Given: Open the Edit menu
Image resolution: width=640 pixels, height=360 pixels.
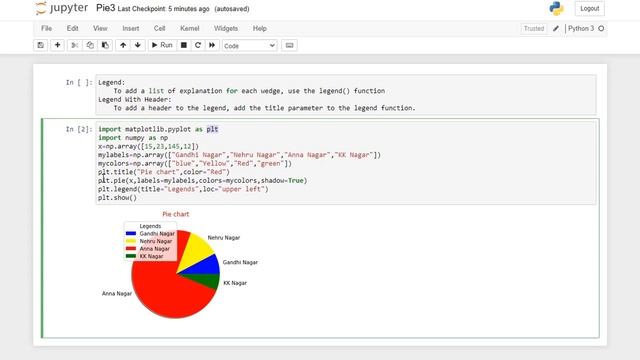Looking at the screenshot, I should pyautogui.click(x=72, y=29).
